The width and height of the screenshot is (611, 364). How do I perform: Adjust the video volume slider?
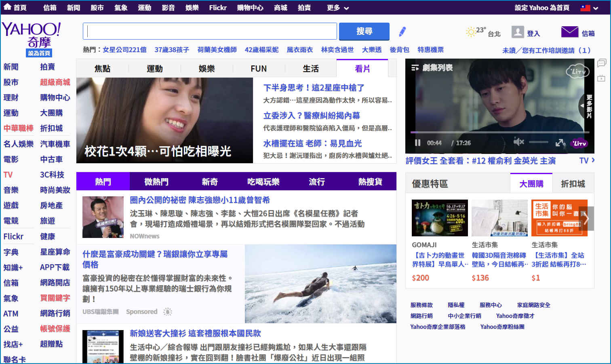click(539, 142)
